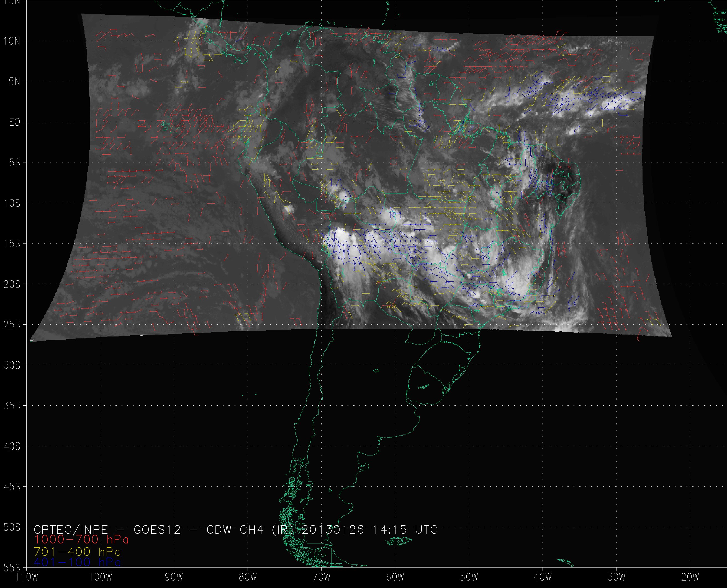The width and height of the screenshot is (727, 588).
Task: Click the CPTEC/INPE title text
Action: (x=71, y=529)
